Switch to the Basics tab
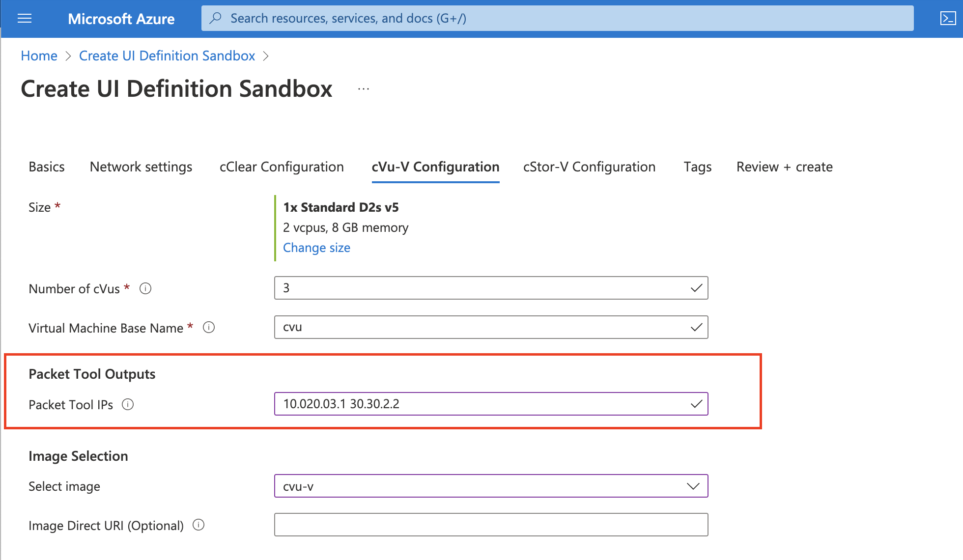The width and height of the screenshot is (963, 560). [47, 167]
